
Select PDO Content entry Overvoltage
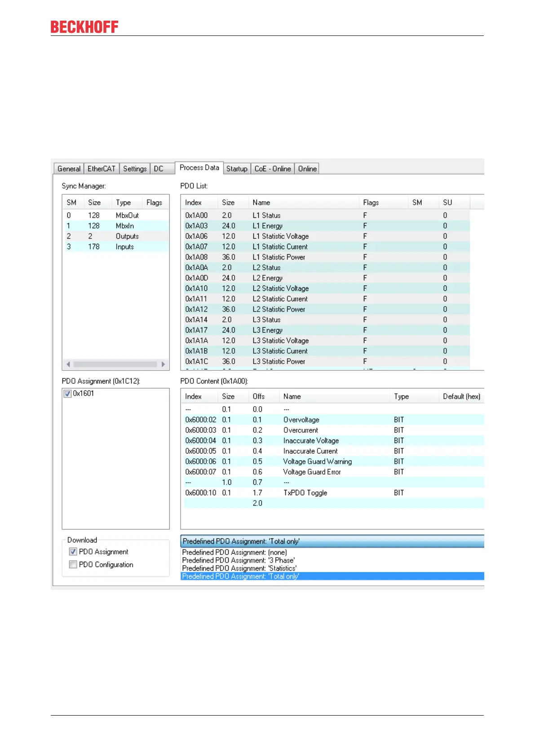point(334,420)
